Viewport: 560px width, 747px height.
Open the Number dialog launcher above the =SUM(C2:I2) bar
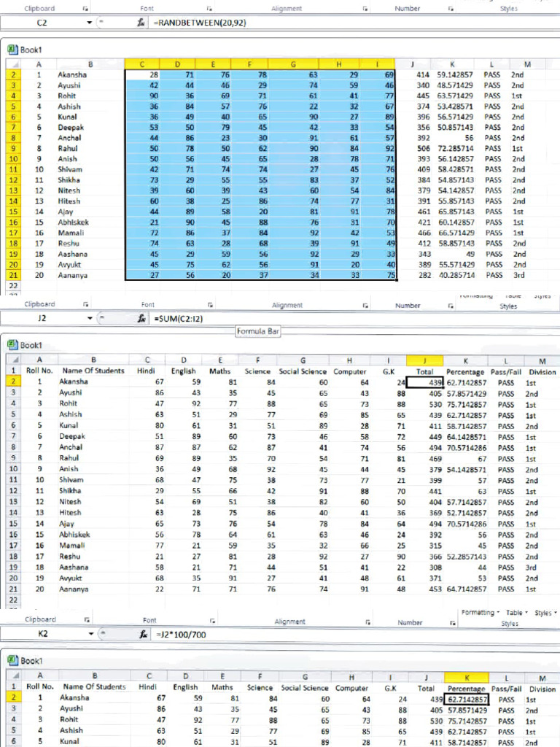[x=451, y=306]
